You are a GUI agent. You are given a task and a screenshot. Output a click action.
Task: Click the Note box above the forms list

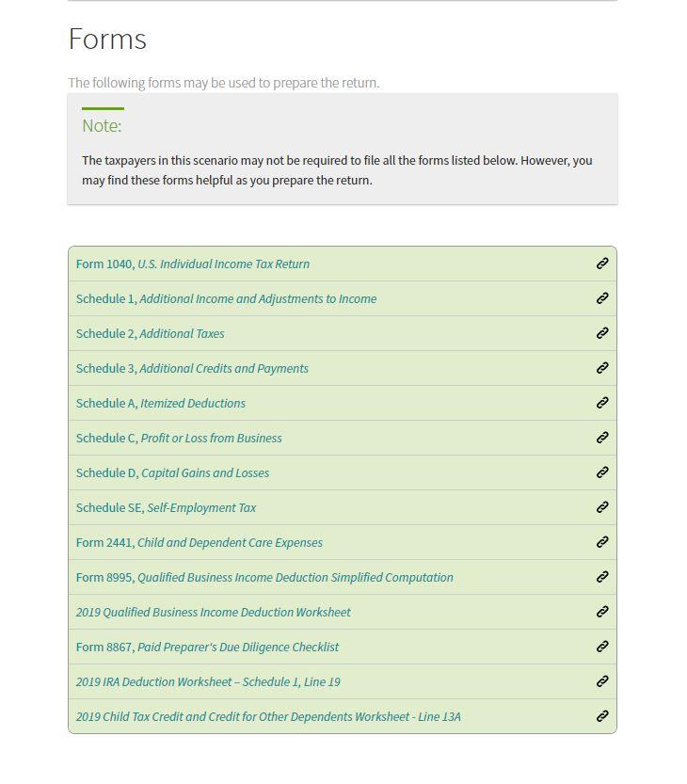pyautogui.click(x=343, y=151)
